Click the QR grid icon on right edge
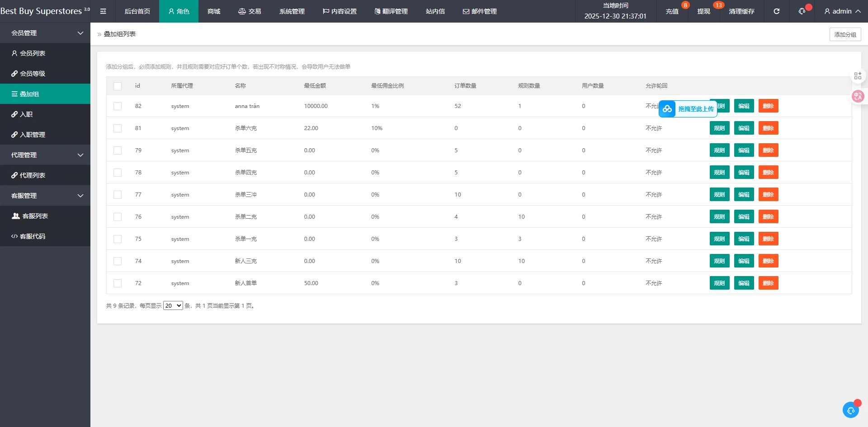This screenshot has width=868, height=427. pos(858,76)
